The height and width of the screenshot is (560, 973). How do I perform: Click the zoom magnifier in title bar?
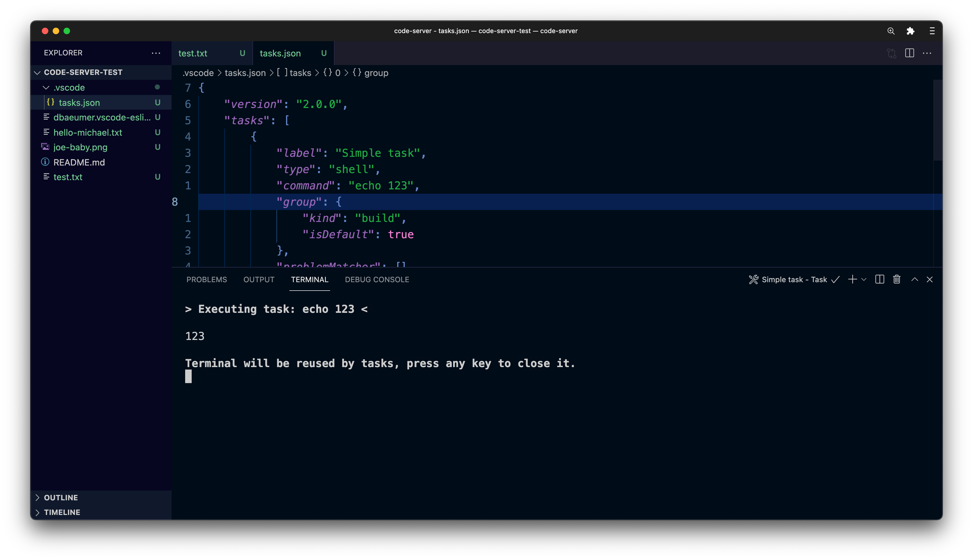(x=891, y=31)
